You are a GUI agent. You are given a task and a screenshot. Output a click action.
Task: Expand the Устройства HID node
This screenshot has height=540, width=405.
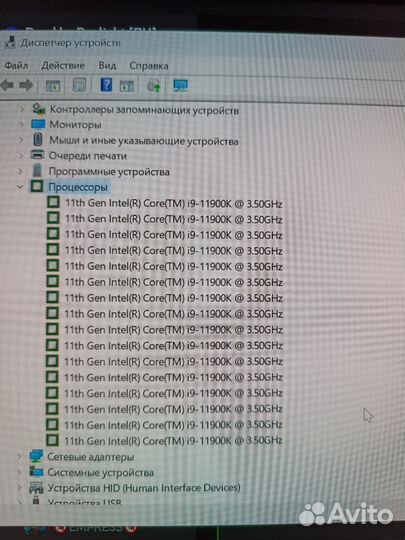[20, 488]
